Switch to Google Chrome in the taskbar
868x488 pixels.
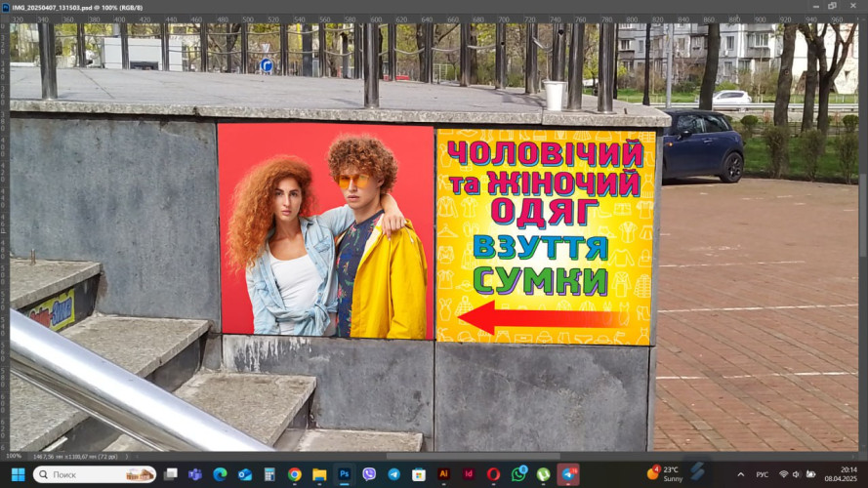pos(294,474)
